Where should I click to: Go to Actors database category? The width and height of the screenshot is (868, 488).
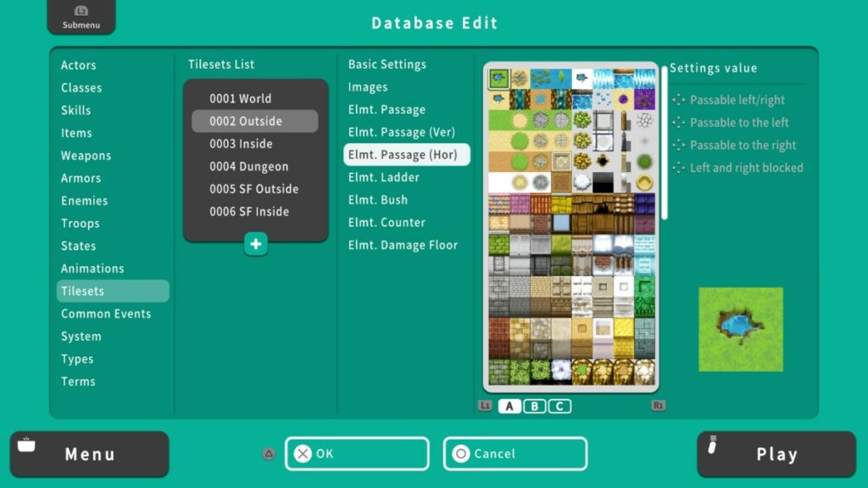79,65
